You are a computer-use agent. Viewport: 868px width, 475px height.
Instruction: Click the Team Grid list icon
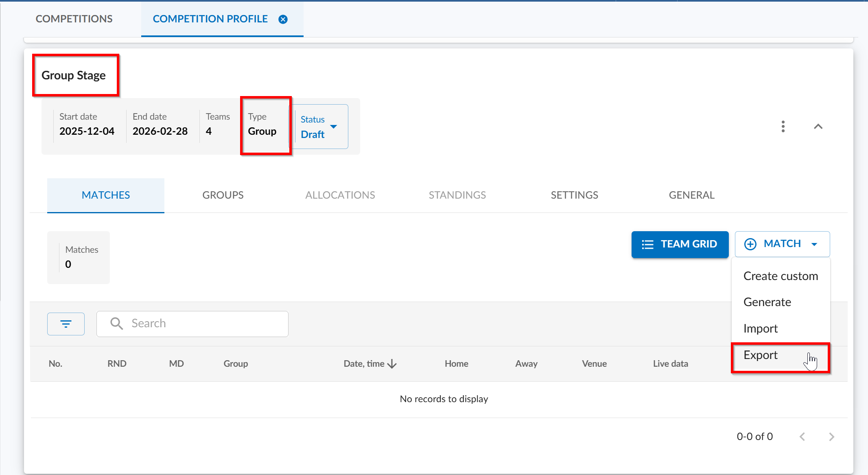[x=647, y=245]
